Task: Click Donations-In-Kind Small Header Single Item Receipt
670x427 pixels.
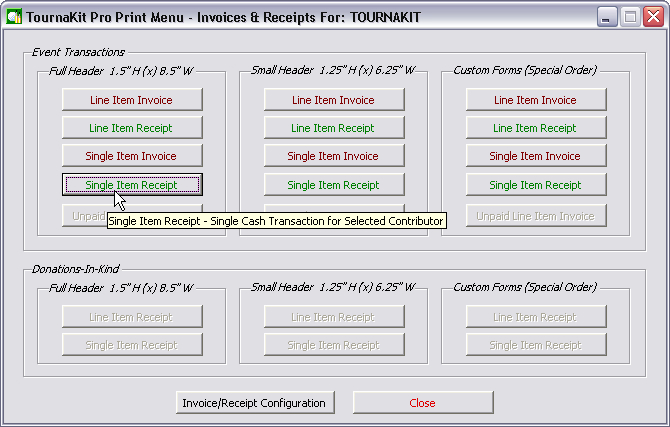Action: point(334,345)
